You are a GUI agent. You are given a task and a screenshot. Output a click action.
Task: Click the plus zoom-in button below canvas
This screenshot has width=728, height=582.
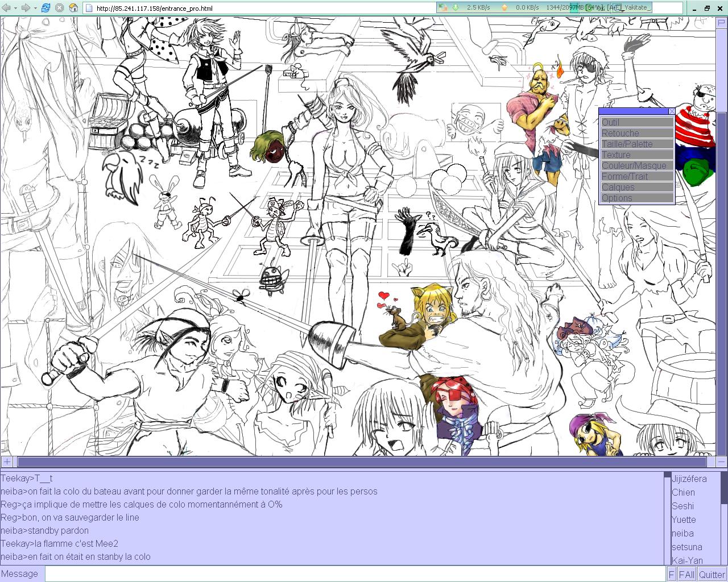7,462
